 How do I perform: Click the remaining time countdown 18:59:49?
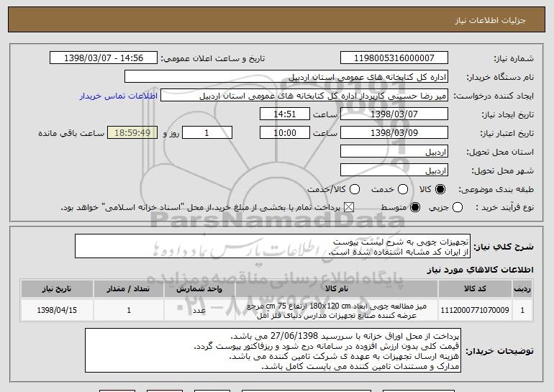(132, 133)
